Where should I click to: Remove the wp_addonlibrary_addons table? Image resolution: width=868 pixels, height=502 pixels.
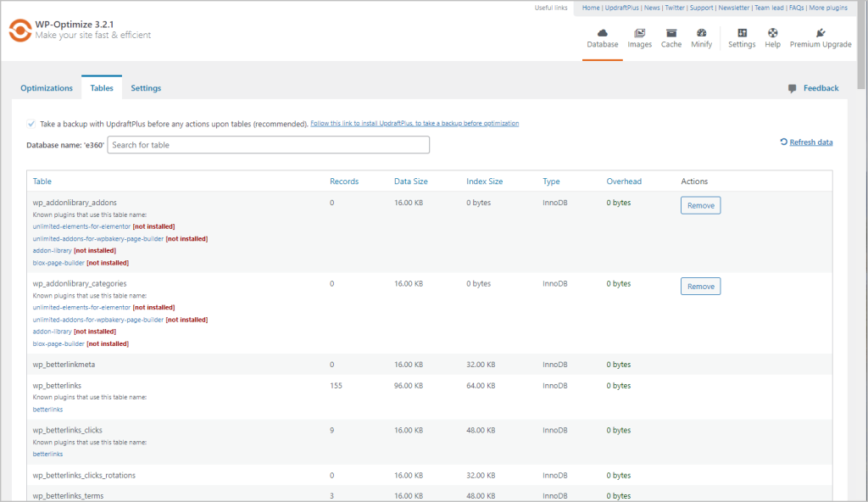tap(700, 204)
